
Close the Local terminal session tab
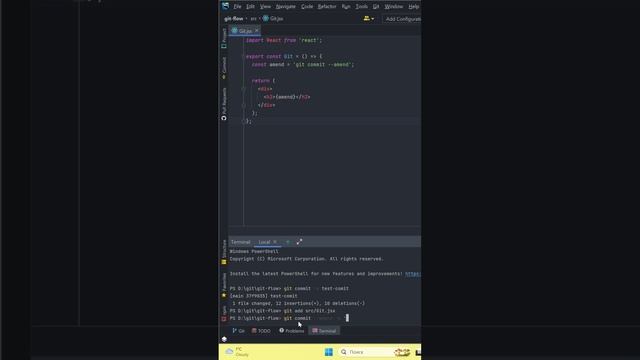click(x=275, y=242)
